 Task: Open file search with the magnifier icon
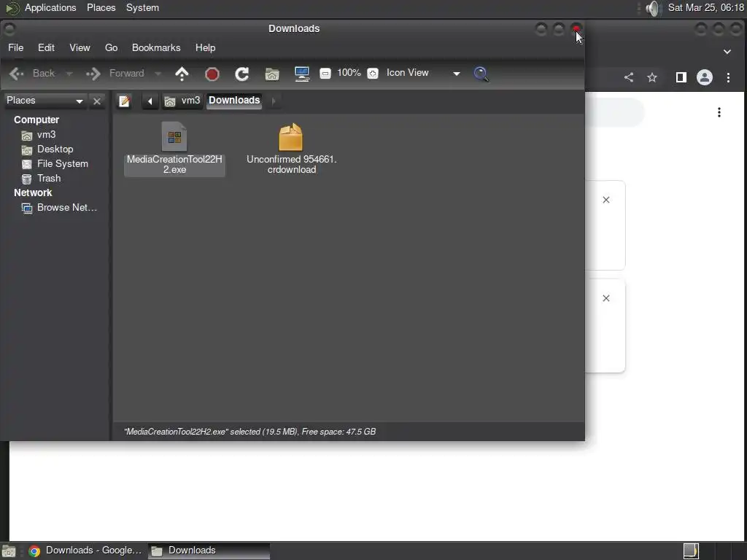point(481,74)
